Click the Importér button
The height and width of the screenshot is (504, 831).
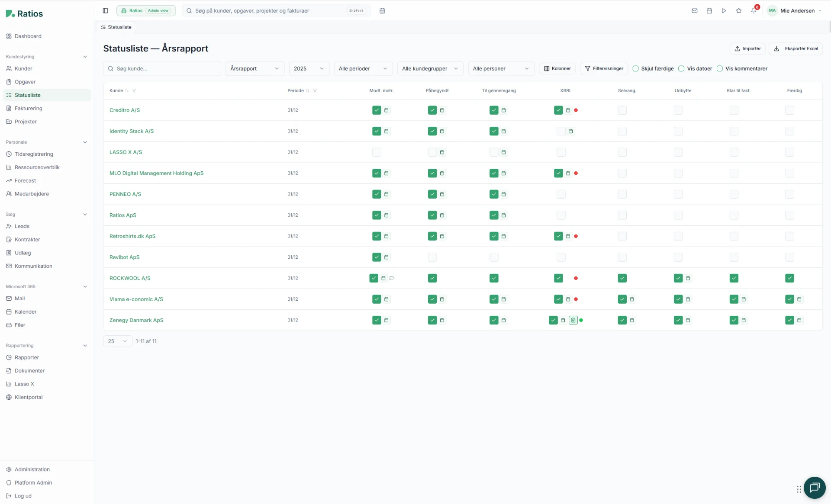(x=747, y=49)
